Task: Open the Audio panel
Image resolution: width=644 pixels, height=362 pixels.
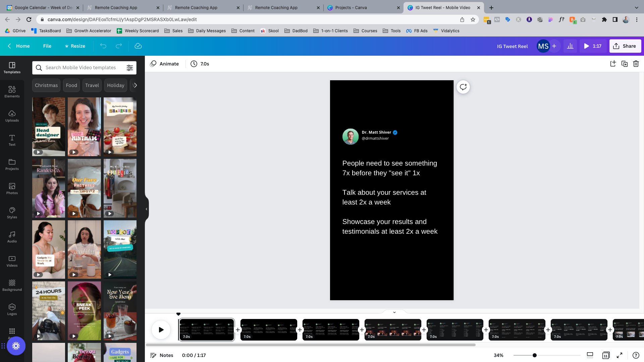Action: pos(12,237)
